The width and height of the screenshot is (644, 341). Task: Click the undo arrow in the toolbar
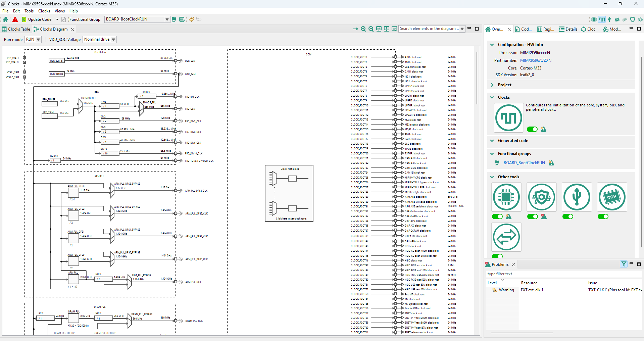tap(191, 19)
